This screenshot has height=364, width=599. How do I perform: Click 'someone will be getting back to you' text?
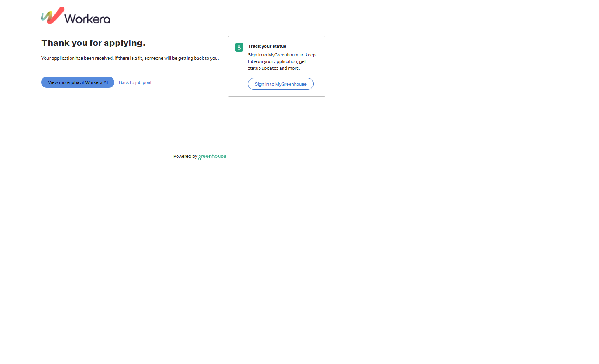181,59
